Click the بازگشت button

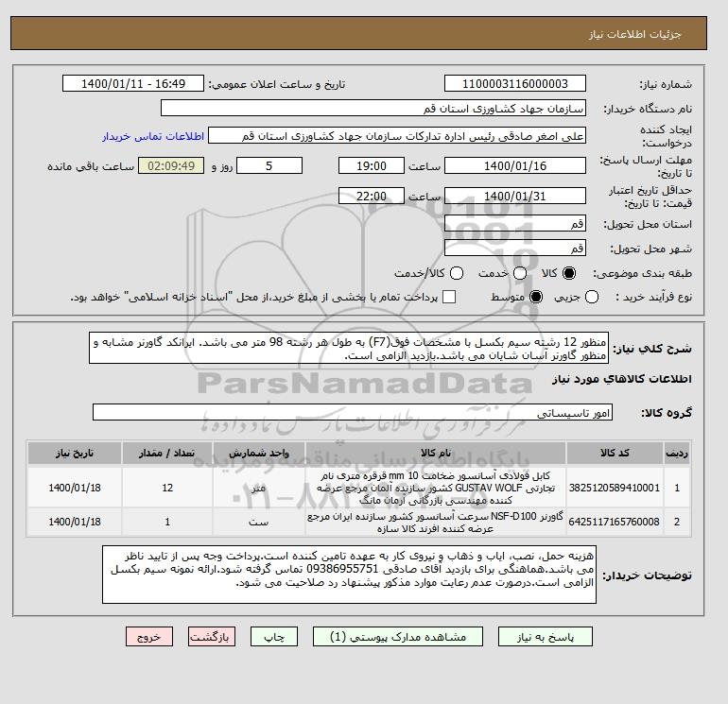click(x=211, y=637)
